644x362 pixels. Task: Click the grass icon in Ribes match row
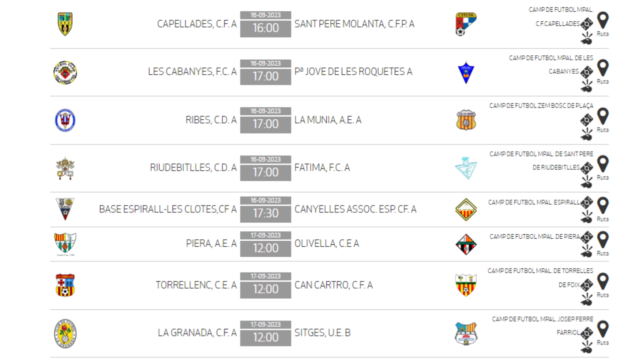[587, 134]
